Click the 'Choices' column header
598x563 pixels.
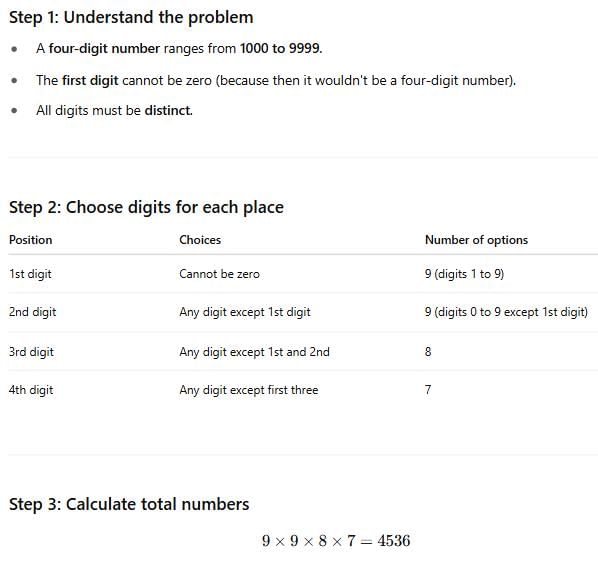coord(200,240)
